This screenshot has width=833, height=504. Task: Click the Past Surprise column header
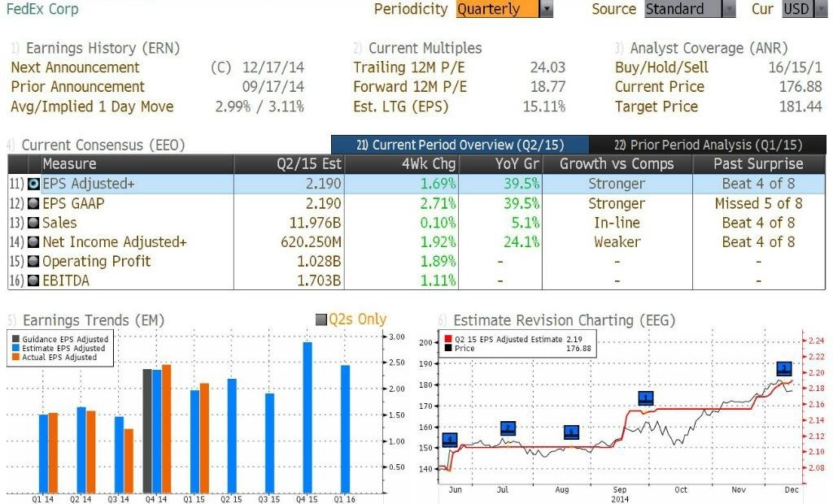tap(759, 164)
